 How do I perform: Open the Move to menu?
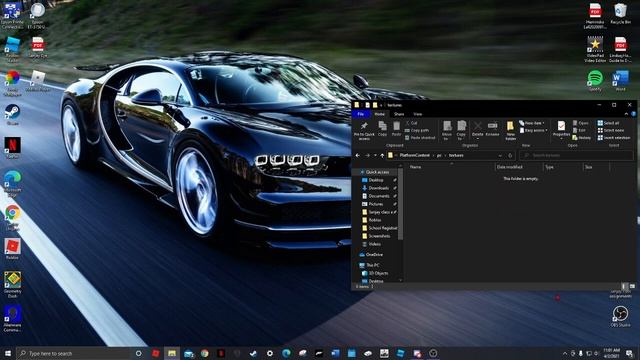point(447,131)
